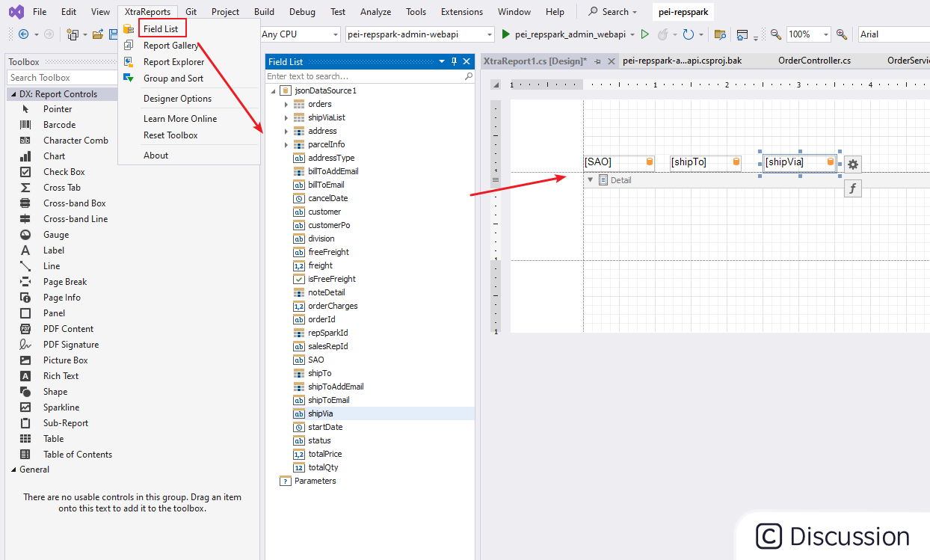Viewport: 930px width, 560px height.
Task: Select the Cross-band Line control
Action: (76, 219)
